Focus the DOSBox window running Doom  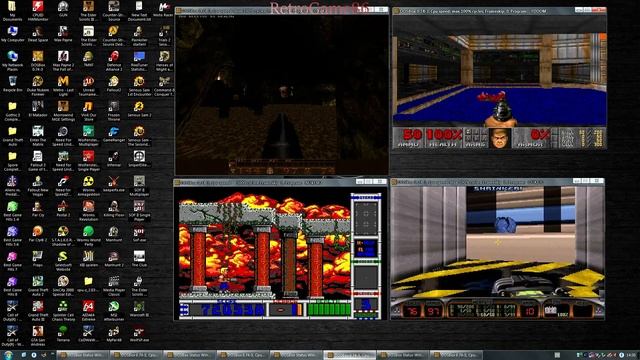tap(499, 78)
